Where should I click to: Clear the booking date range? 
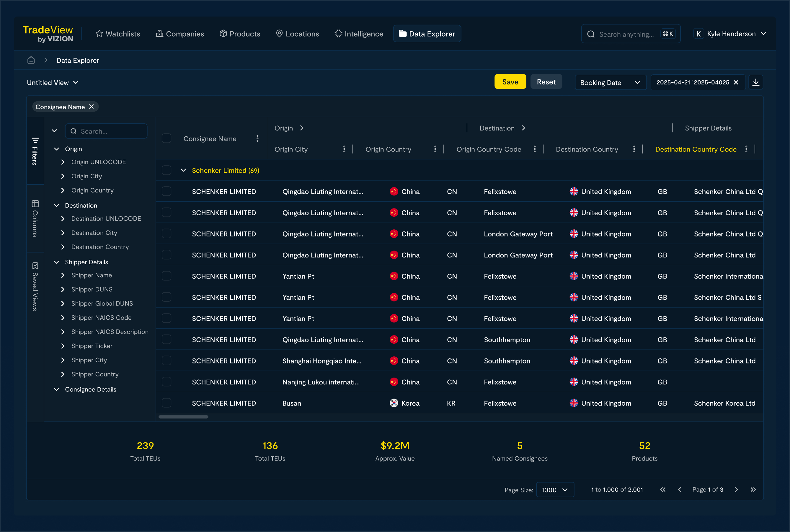click(736, 82)
